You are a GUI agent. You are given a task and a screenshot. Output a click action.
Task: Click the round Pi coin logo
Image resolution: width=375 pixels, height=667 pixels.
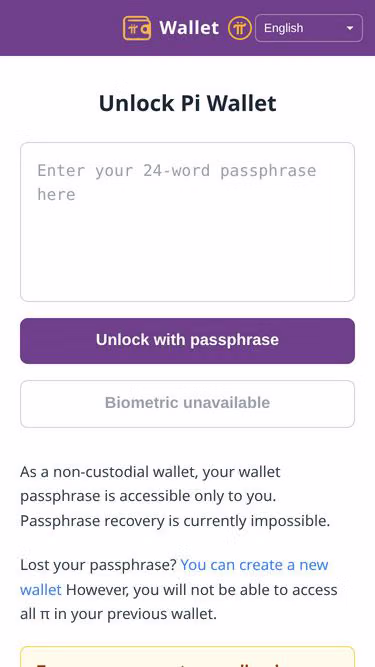click(240, 28)
